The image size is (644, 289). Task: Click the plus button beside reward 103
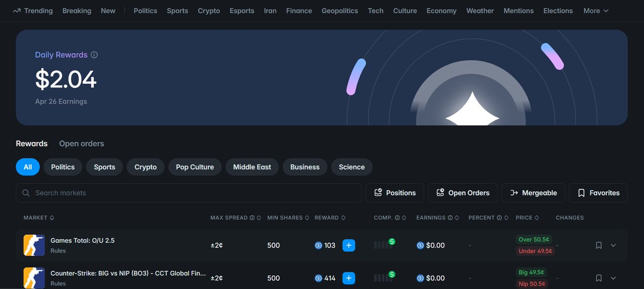click(349, 245)
